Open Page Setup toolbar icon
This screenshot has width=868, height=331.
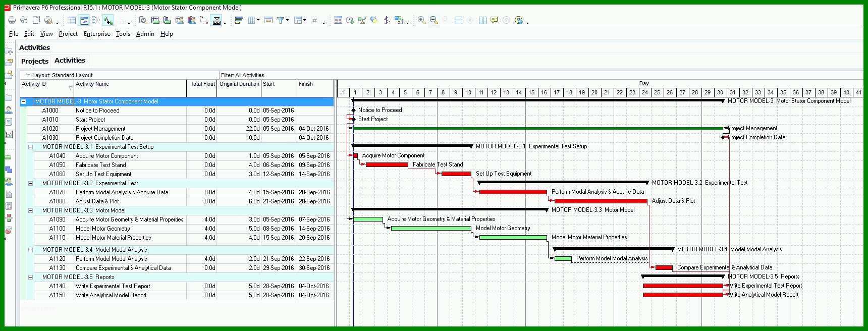[36, 20]
